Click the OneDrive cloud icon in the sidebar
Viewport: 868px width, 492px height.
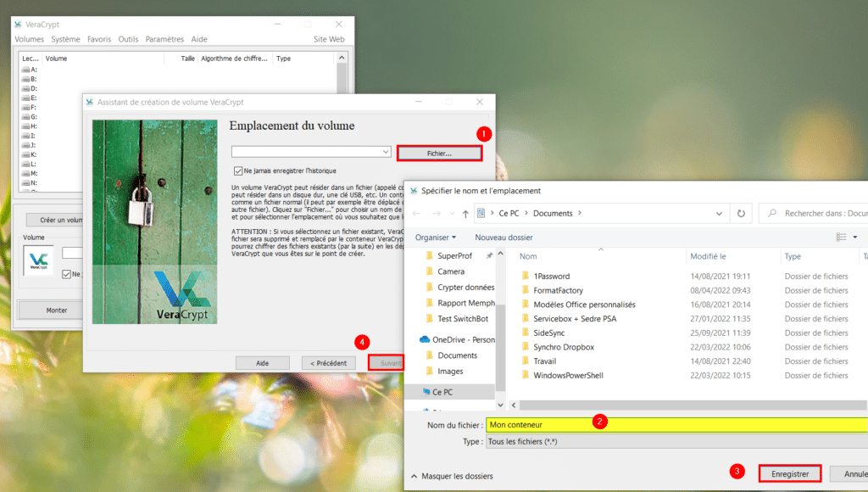tap(425, 339)
